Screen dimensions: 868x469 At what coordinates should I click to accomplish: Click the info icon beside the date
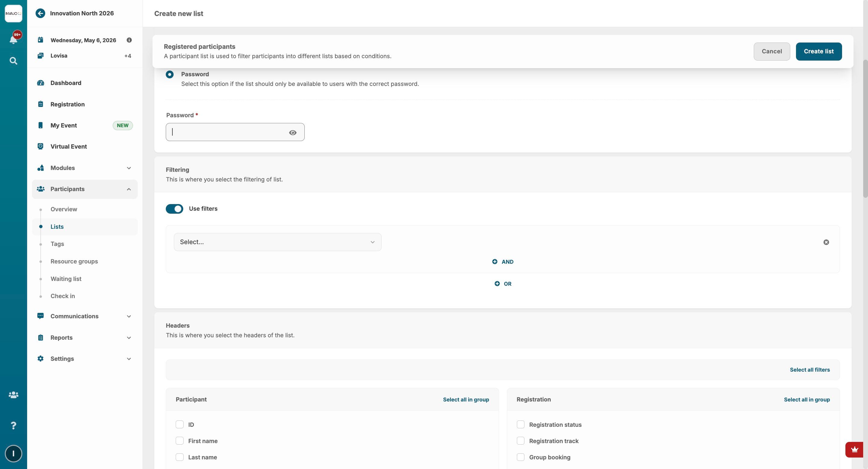coord(129,40)
